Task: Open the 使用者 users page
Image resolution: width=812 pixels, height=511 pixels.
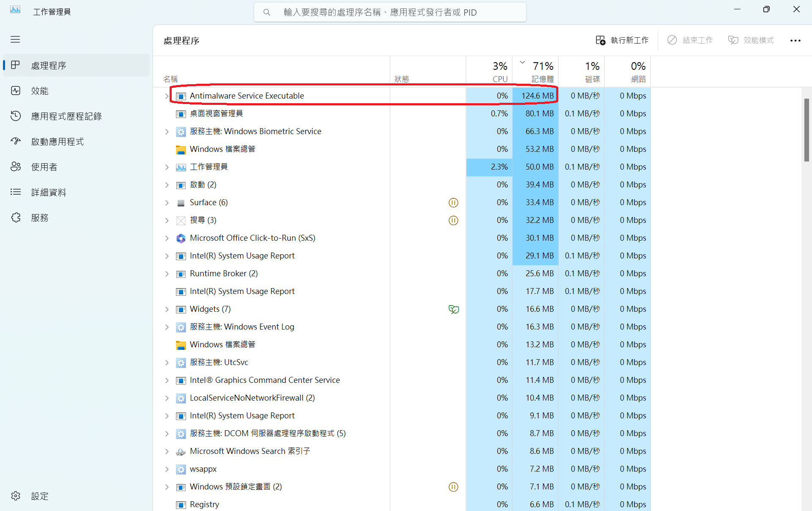Action: [44, 167]
